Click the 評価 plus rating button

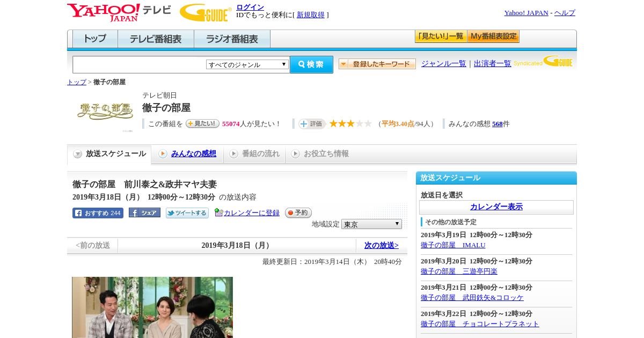pos(312,124)
